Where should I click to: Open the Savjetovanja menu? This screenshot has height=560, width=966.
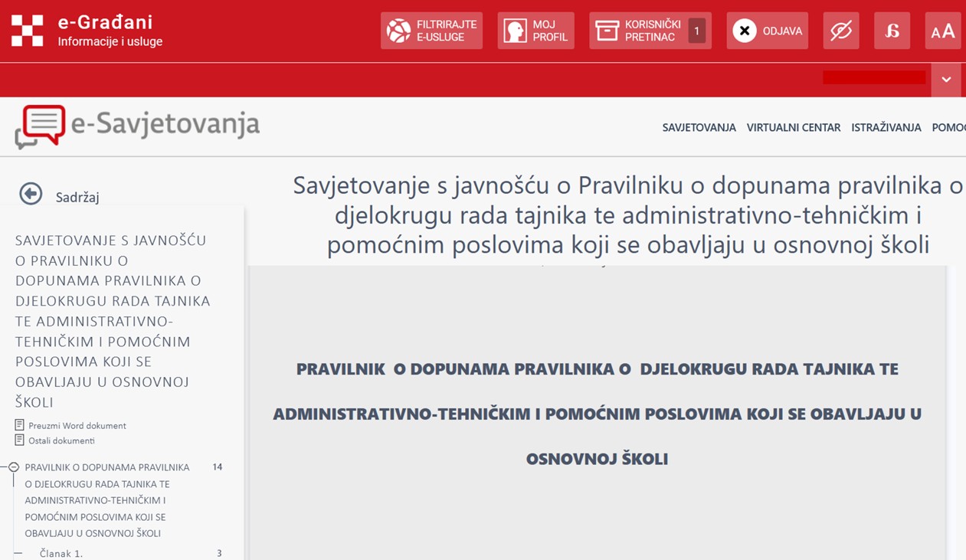click(699, 128)
